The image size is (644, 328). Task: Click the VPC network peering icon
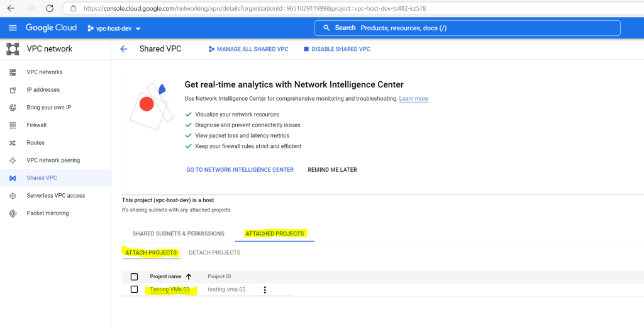13,161
